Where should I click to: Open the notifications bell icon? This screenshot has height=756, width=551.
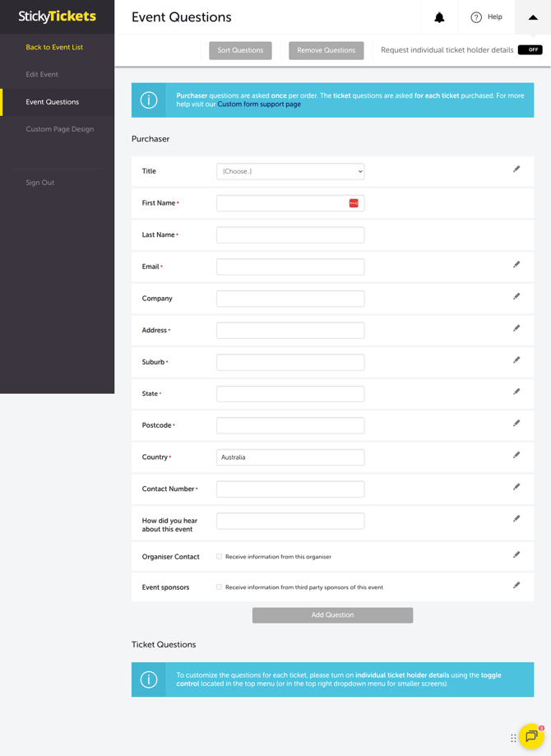[x=439, y=18]
